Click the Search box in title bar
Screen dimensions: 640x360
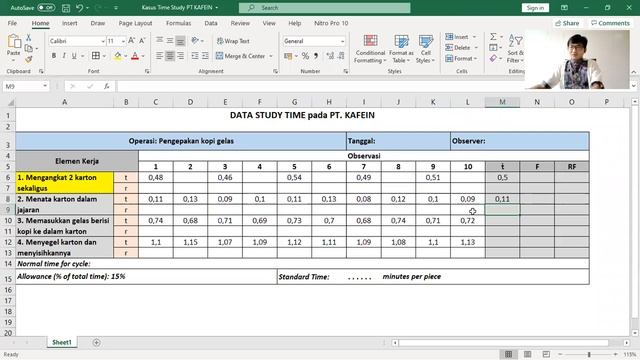[x=324, y=8]
